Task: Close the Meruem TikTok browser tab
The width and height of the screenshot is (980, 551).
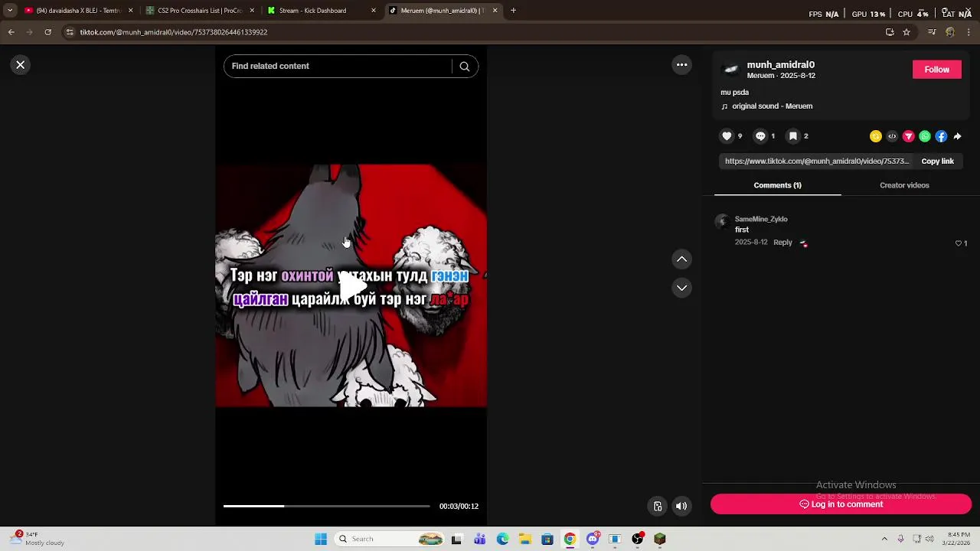Action: click(495, 11)
